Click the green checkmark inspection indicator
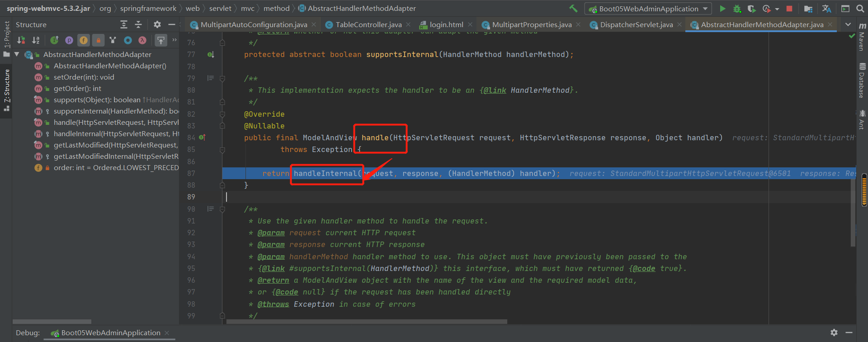 (x=852, y=36)
